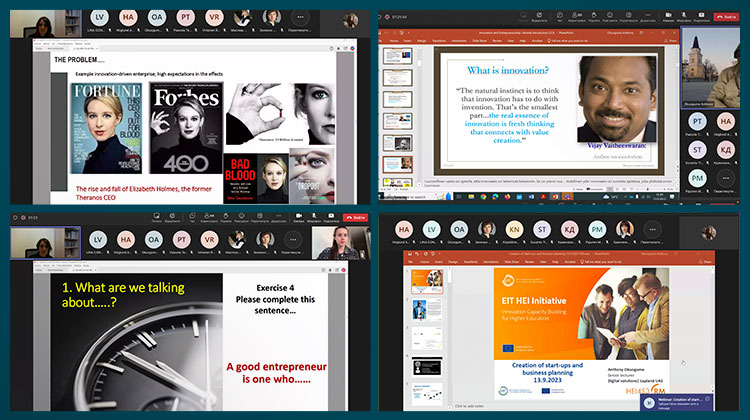Open more actions in bottom-left call toolbar
The image size is (750, 420).
278,218
